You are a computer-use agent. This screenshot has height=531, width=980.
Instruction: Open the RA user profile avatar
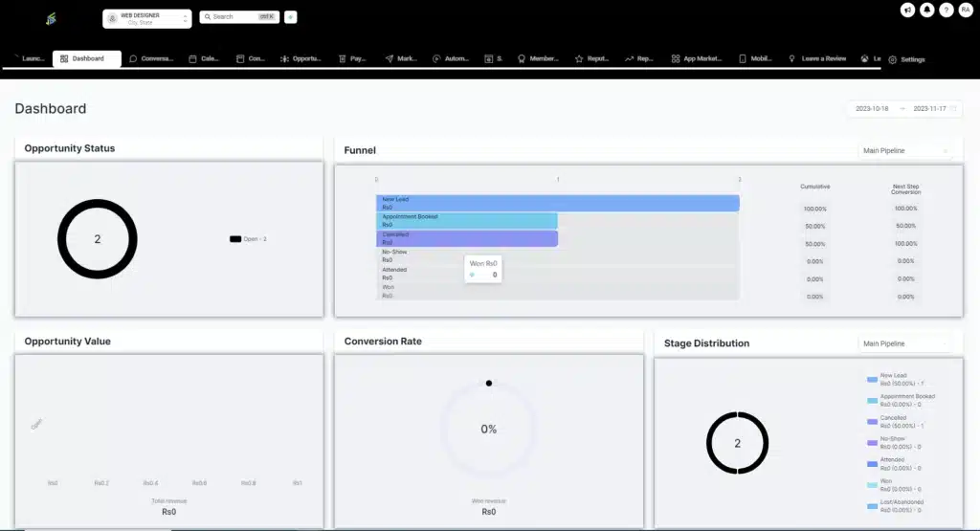[966, 10]
